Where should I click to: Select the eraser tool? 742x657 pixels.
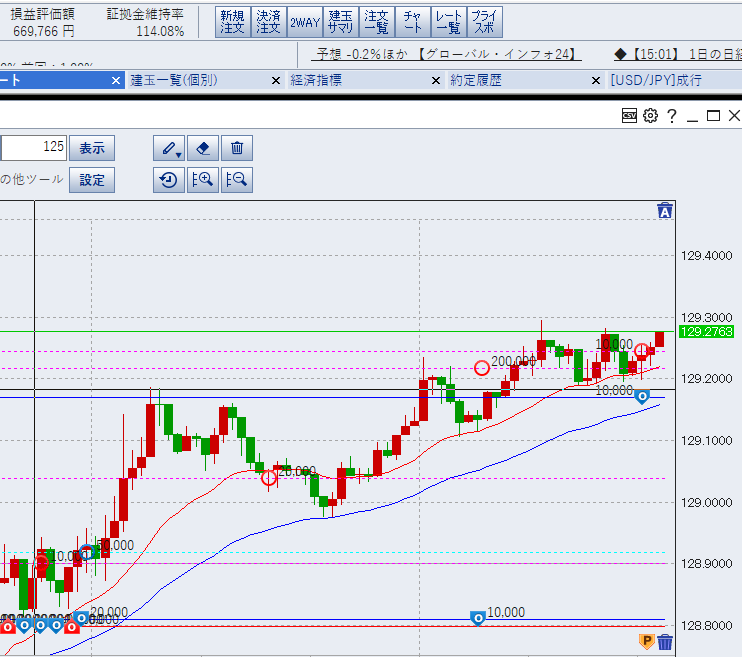tap(203, 148)
